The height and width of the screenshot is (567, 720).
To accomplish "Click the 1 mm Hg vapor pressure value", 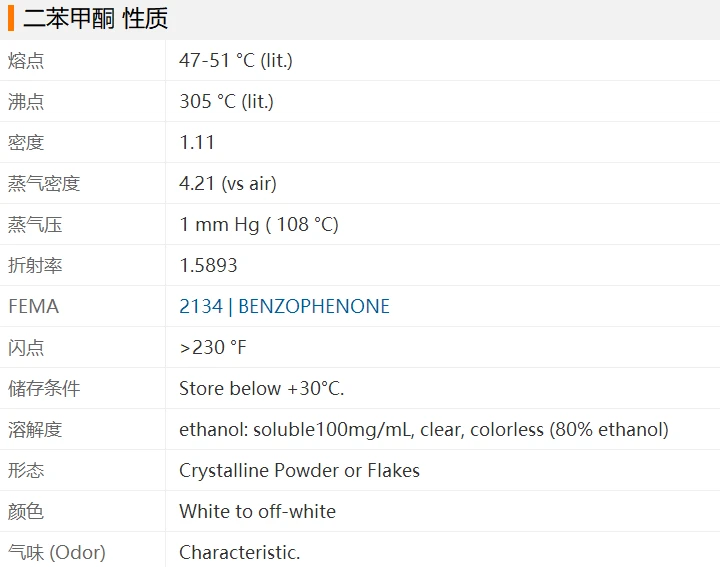I will [259, 225].
